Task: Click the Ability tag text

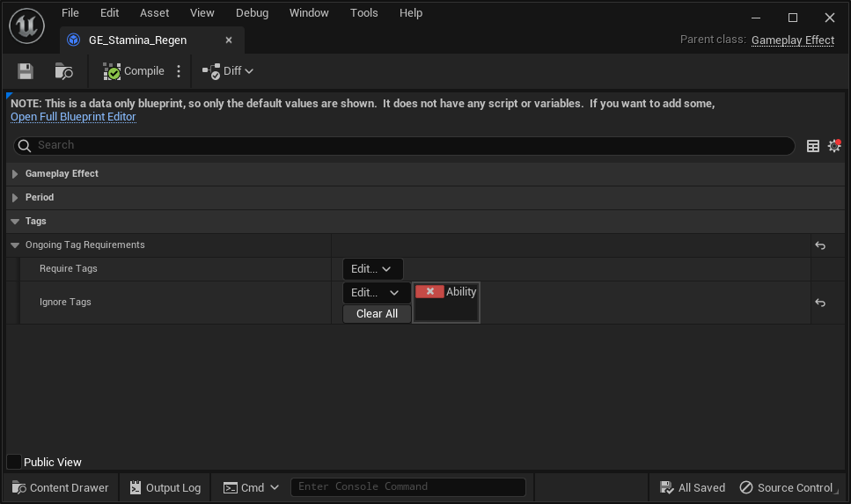Action: [x=461, y=292]
